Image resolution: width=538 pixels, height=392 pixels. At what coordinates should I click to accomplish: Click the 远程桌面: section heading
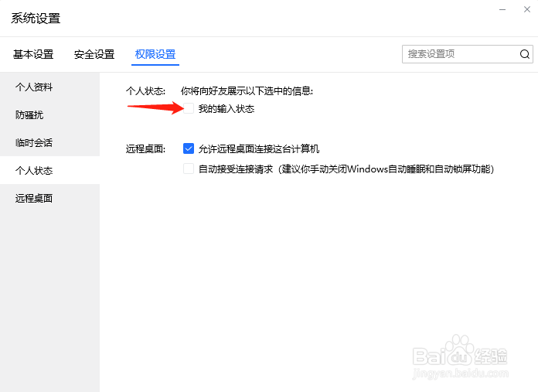(145, 149)
